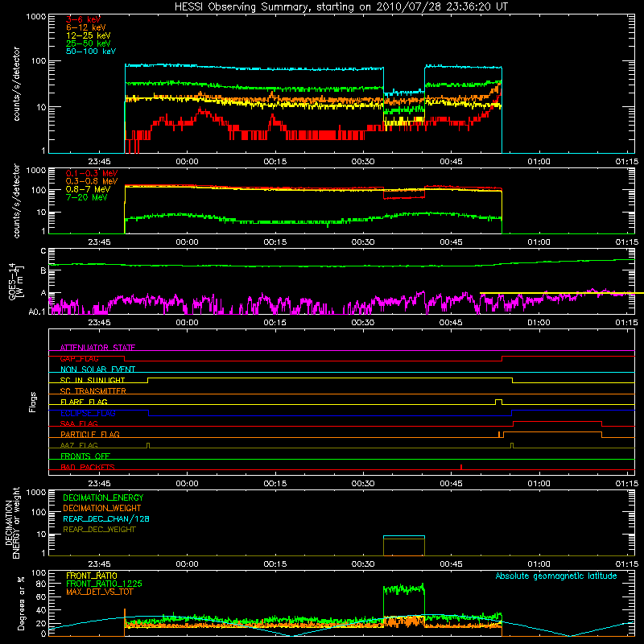Click the ATTENUATOR_STATE flag label
644x644 pixels.
pyautogui.click(x=97, y=348)
